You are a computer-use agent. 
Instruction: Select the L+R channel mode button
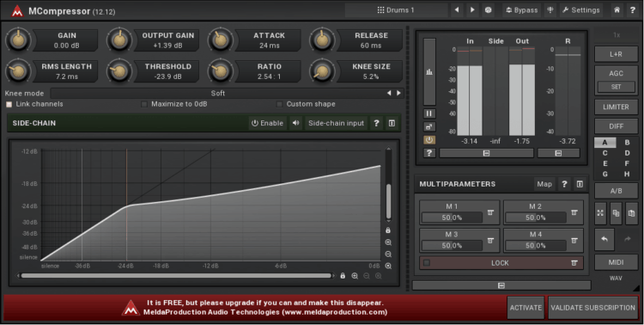616,54
